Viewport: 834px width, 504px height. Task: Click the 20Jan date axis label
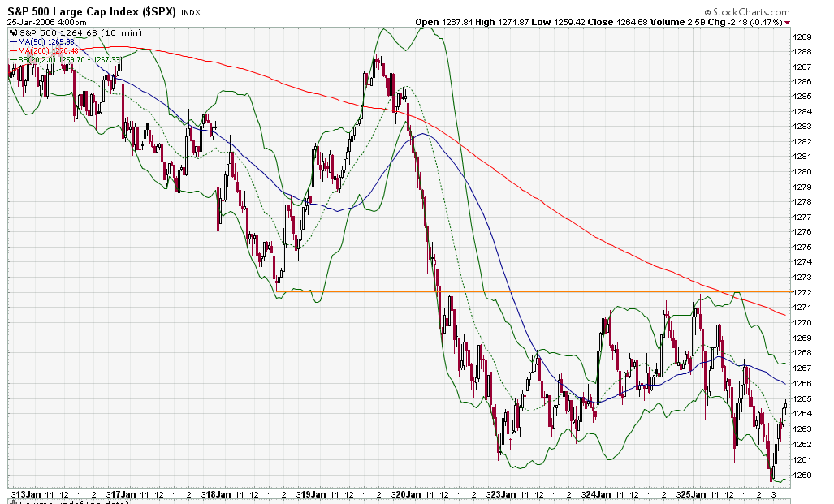[x=408, y=494]
